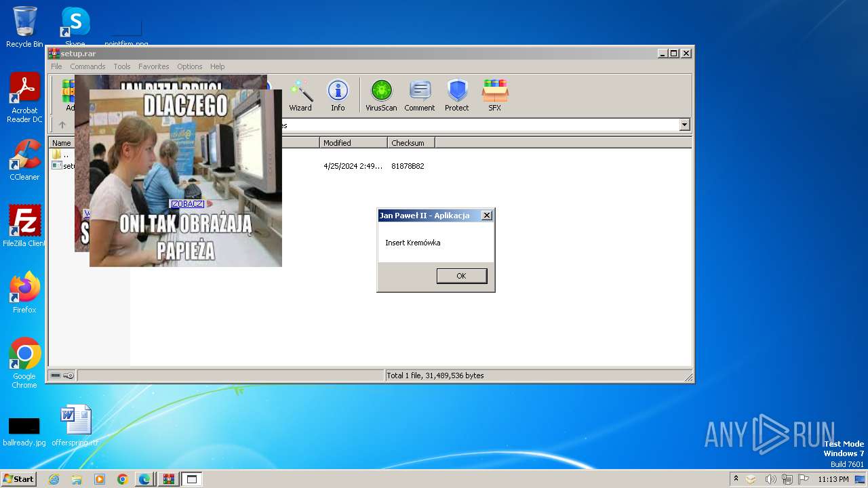Open the volume control in tray
This screenshot has height=488, width=868.
click(x=770, y=479)
